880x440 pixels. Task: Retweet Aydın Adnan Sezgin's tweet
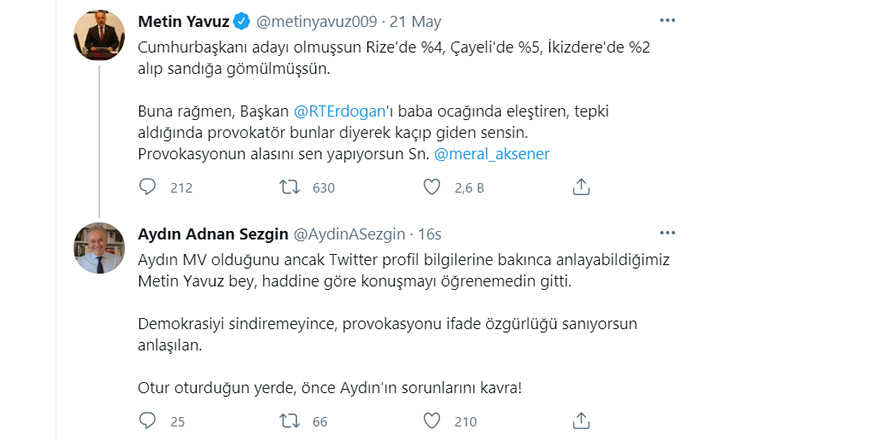pyautogui.click(x=289, y=421)
